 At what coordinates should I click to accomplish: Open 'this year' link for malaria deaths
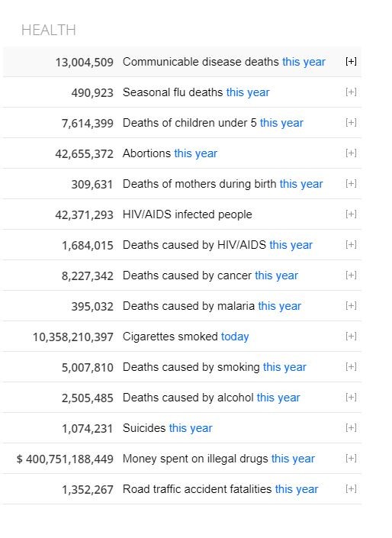coord(280,306)
